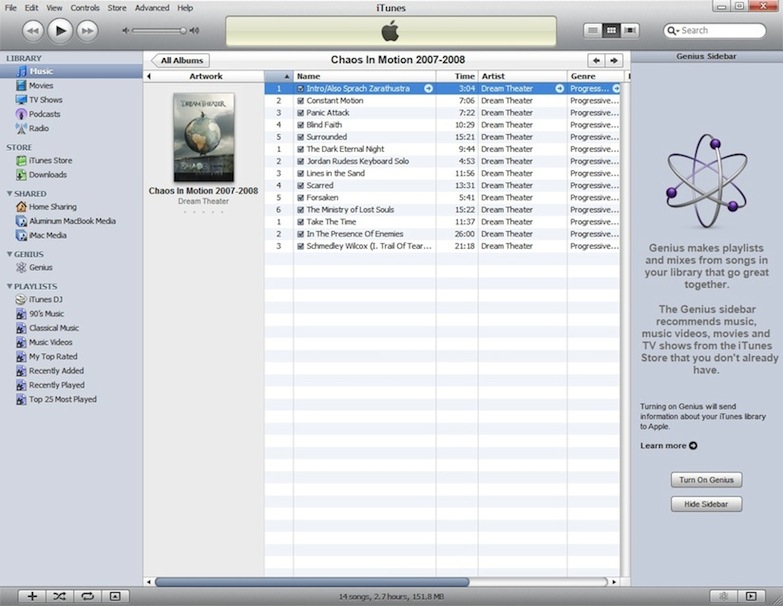Click the atom Genius button in status bar
The width and height of the screenshot is (783, 606).
pos(724,596)
